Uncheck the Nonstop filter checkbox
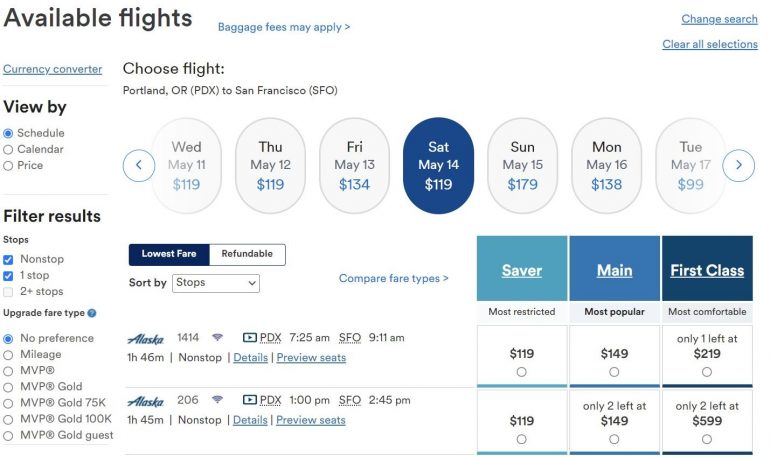Image resolution: width=770 pixels, height=457 pixels. click(9, 259)
